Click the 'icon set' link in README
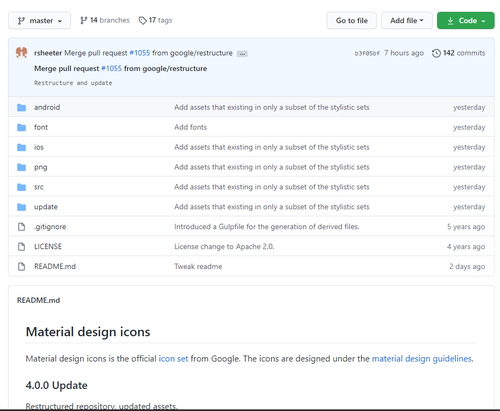The image size is (500, 411). 173,359
